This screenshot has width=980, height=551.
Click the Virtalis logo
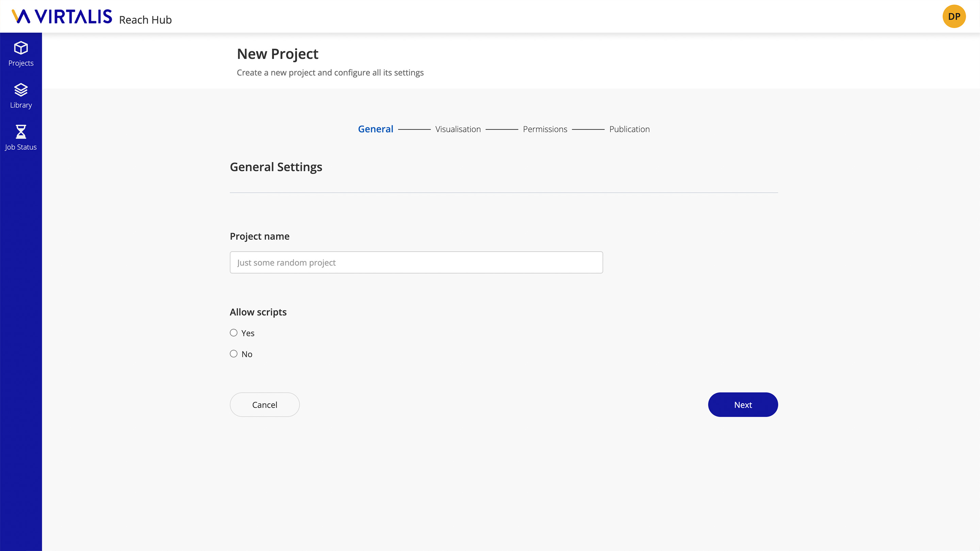[x=62, y=16]
